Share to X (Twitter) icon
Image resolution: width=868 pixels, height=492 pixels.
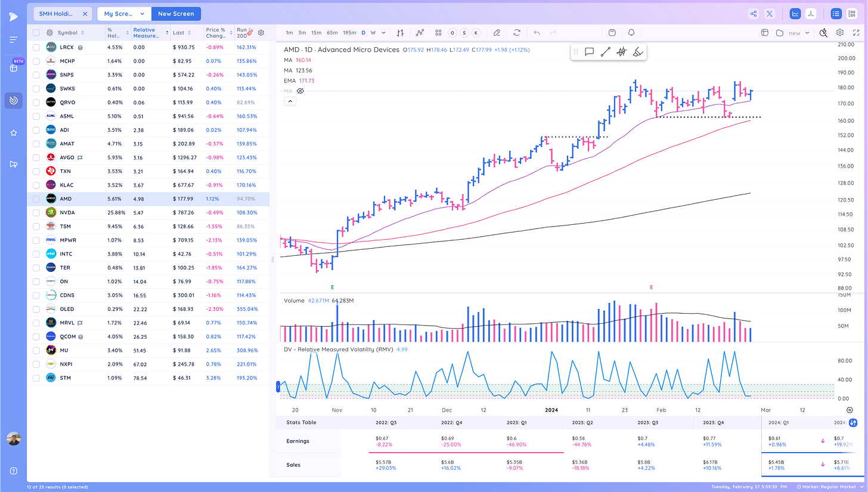770,14
